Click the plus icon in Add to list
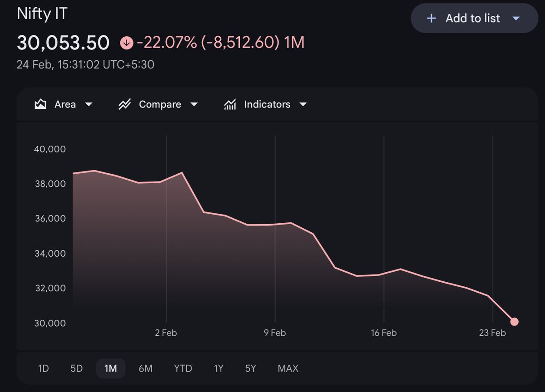The width and height of the screenshot is (545, 392). (x=431, y=18)
